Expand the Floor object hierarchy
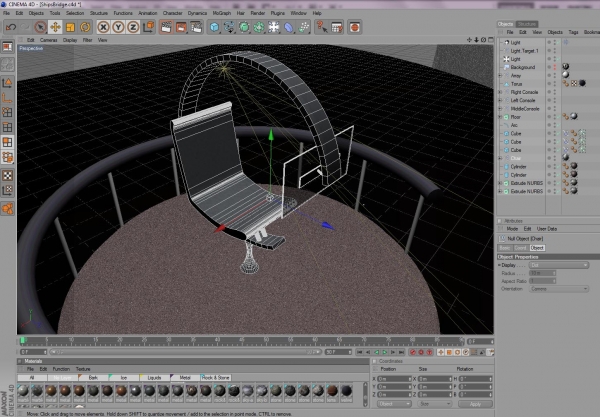The image size is (600, 417). [500, 117]
